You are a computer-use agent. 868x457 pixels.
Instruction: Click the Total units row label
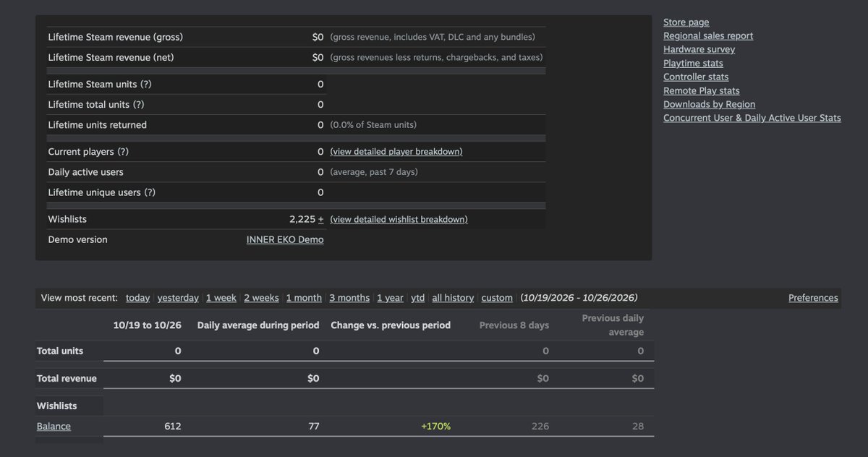60,351
